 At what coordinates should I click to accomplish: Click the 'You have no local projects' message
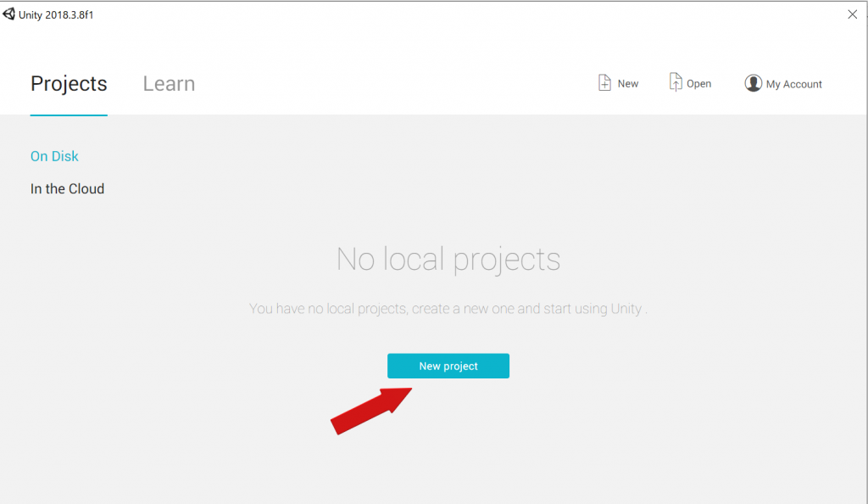[448, 309]
